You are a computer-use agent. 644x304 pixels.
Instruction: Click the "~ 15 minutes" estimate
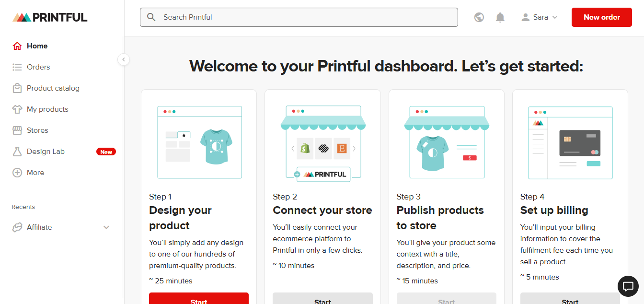coord(417,281)
